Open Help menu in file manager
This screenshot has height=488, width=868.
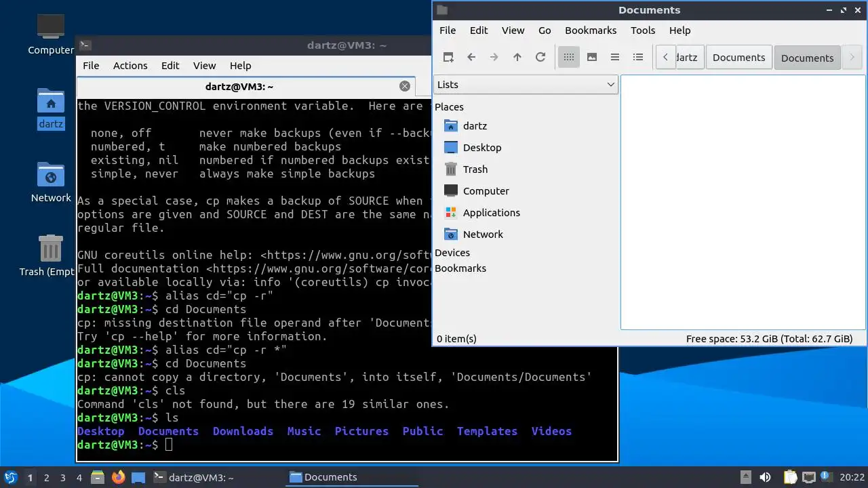[x=679, y=30]
